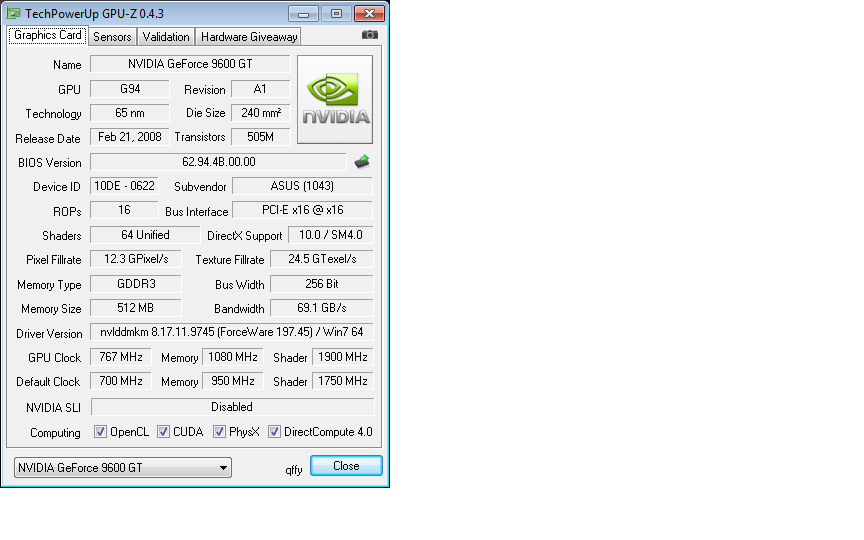Screen dimensions: 864x540
Task: Click the NVIDIA SLI field showing Disabled
Action: click(232, 407)
